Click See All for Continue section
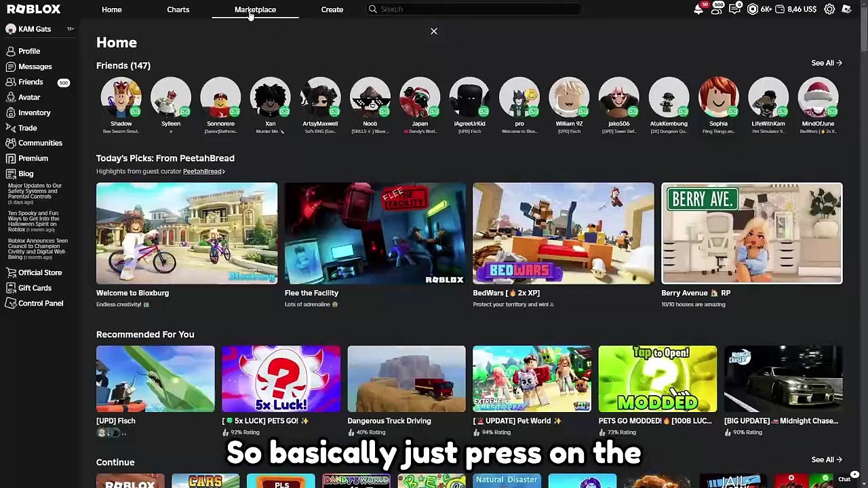The image size is (868, 488). (x=827, y=460)
